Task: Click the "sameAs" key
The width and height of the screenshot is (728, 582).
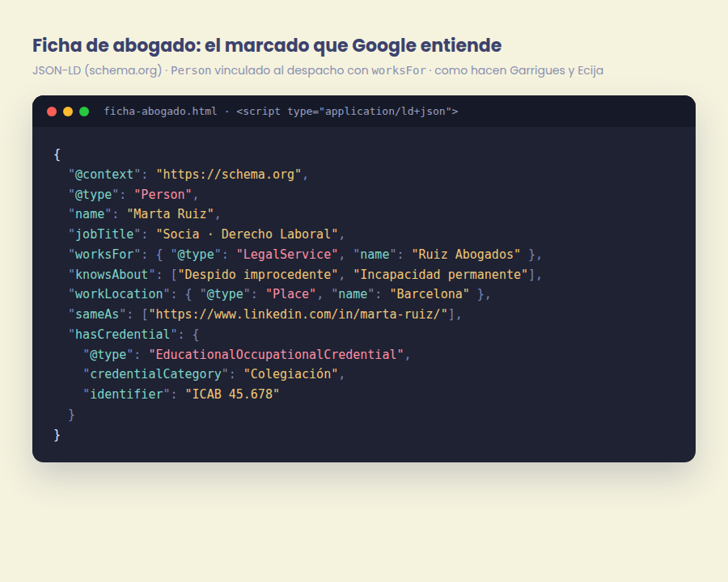Action: (x=98, y=314)
